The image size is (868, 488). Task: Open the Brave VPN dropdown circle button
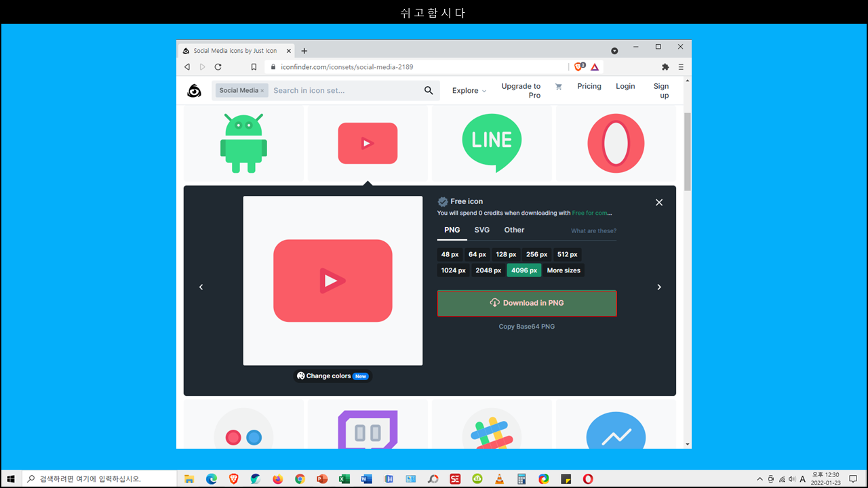614,51
